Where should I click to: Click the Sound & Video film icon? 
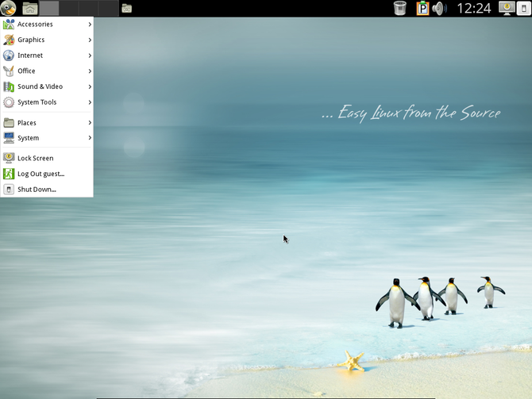tap(9, 86)
